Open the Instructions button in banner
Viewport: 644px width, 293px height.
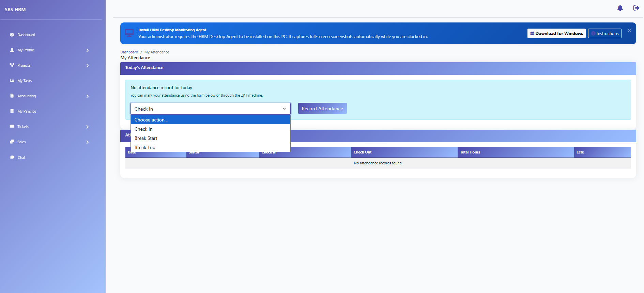(x=605, y=33)
